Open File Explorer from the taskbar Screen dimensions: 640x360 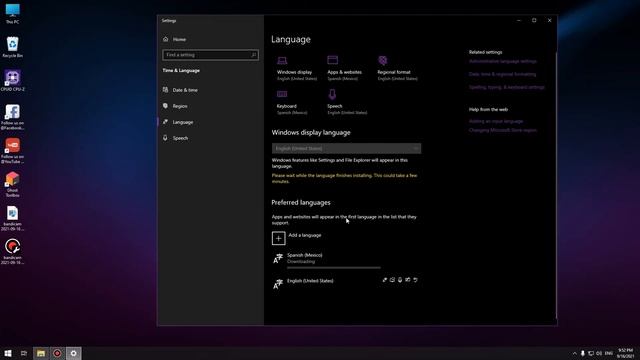[41, 353]
